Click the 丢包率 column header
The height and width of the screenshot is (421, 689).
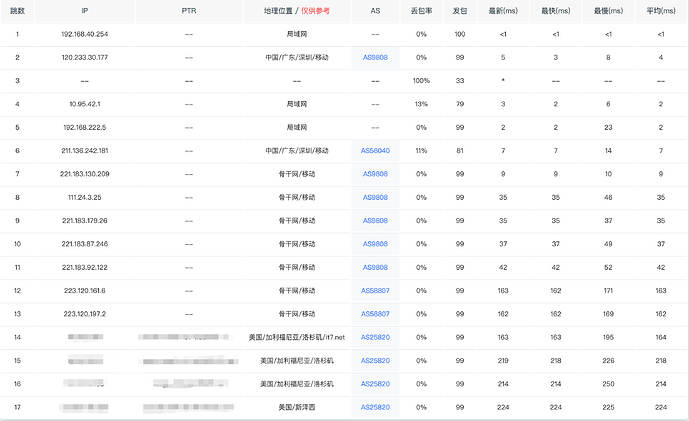pos(421,11)
